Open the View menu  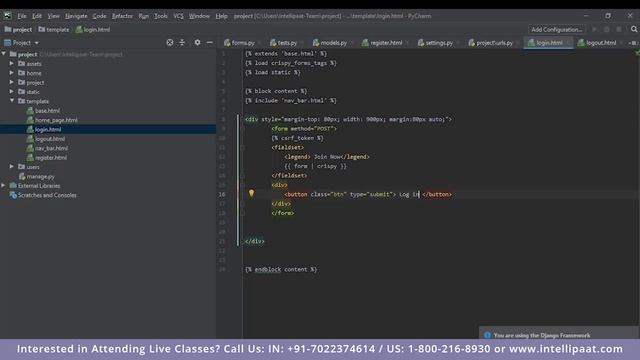[x=53, y=16]
